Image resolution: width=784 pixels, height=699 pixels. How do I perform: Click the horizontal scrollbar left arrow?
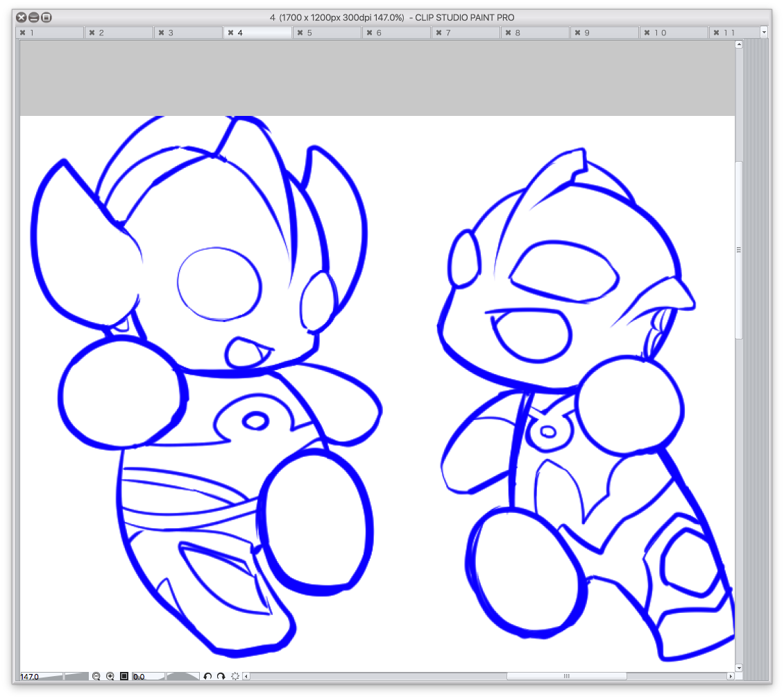point(246,677)
